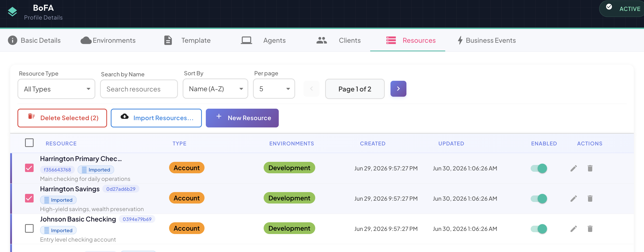Click the BoFA layered logo icon
Image resolution: width=644 pixels, height=252 pixels.
point(12,12)
